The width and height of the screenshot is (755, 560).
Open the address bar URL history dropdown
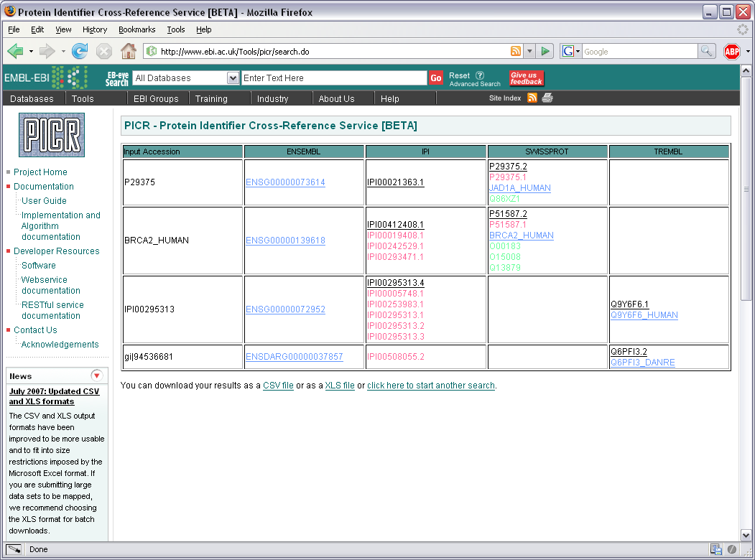click(x=529, y=51)
